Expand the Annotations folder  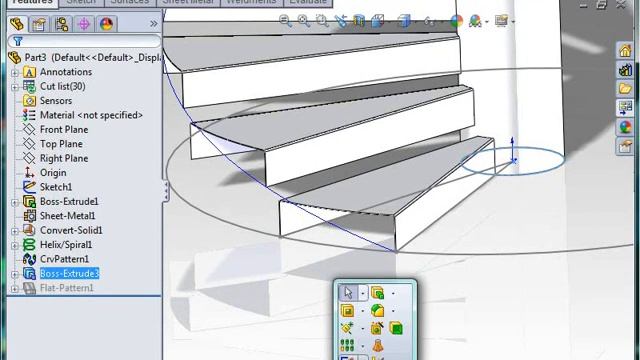pyautogui.click(x=15, y=73)
